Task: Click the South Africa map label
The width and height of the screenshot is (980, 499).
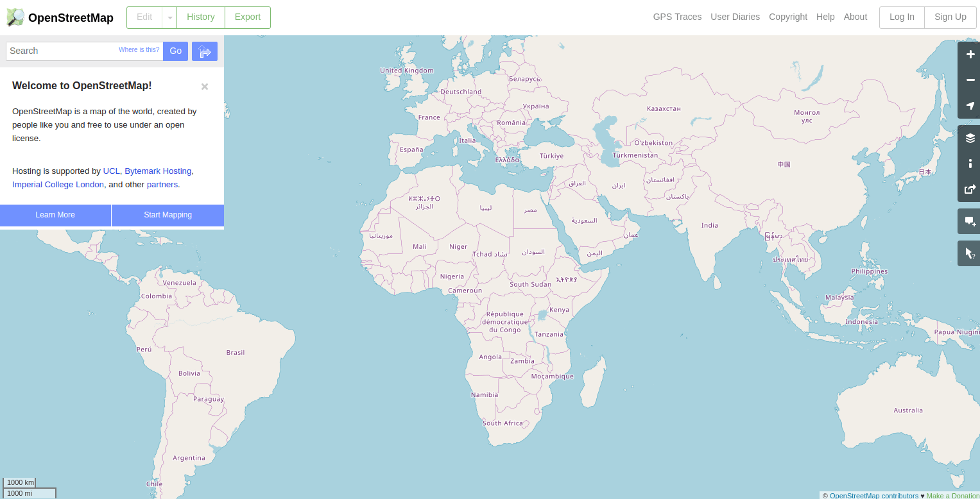Action: (503, 423)
